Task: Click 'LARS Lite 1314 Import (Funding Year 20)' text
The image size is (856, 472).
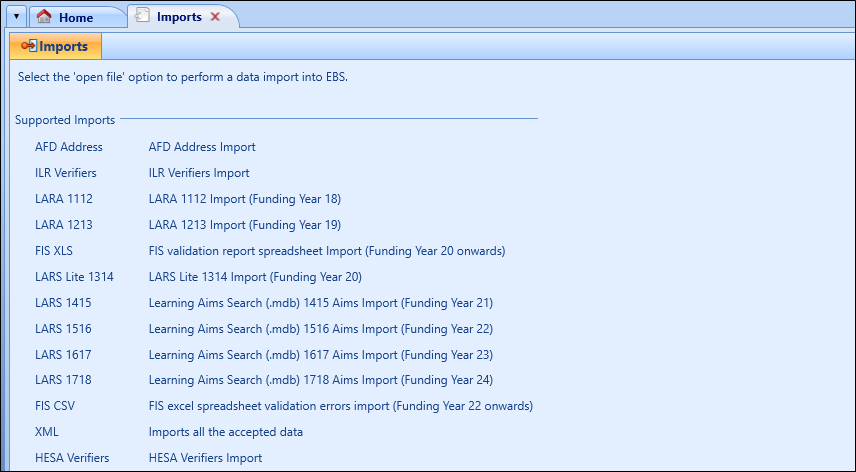Action: pos(255,277)
